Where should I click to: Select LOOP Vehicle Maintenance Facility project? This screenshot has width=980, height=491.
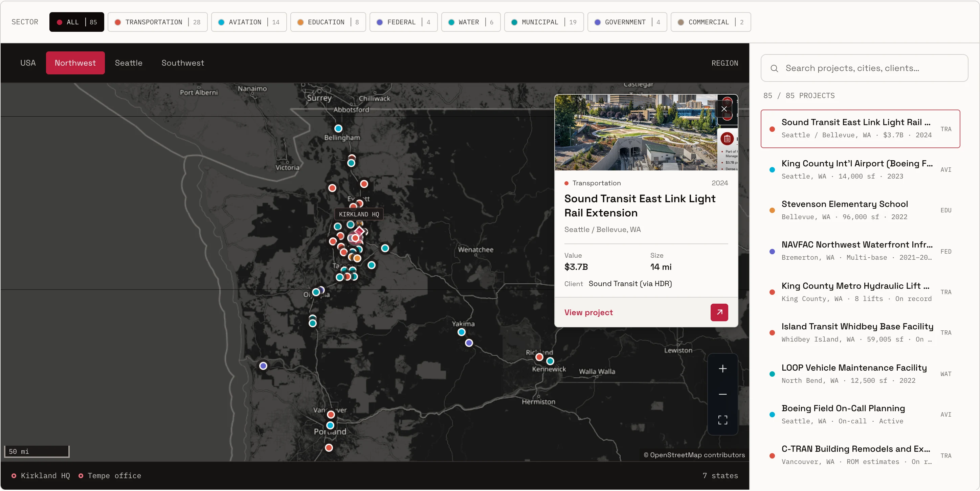860,374
